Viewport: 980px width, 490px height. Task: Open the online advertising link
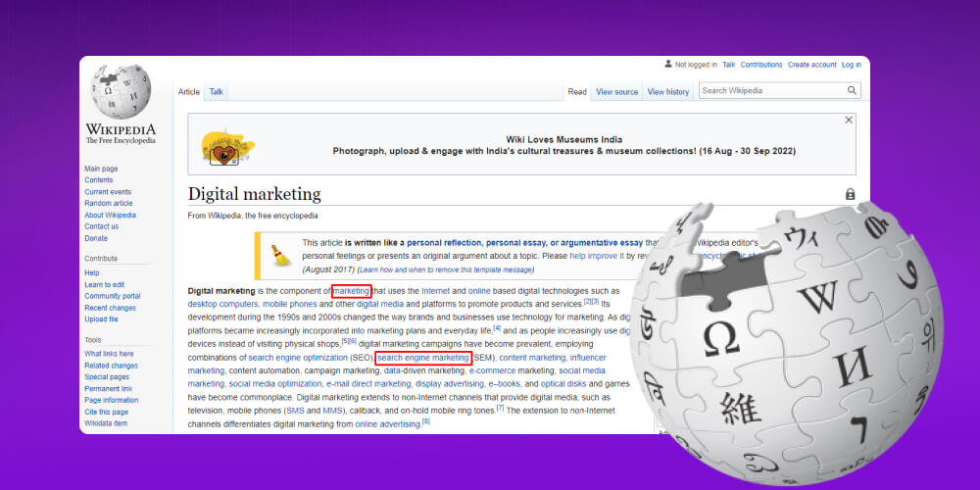(387, 424)
